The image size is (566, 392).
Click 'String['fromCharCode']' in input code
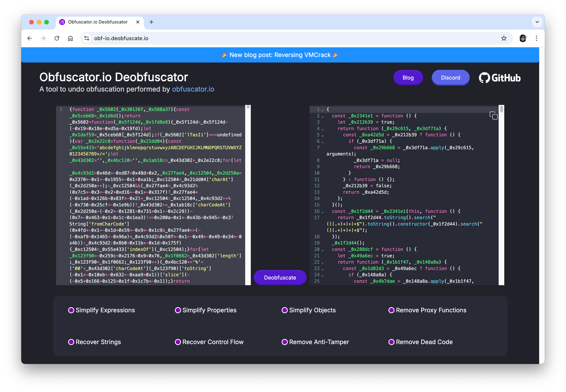[x=99, y=224]
